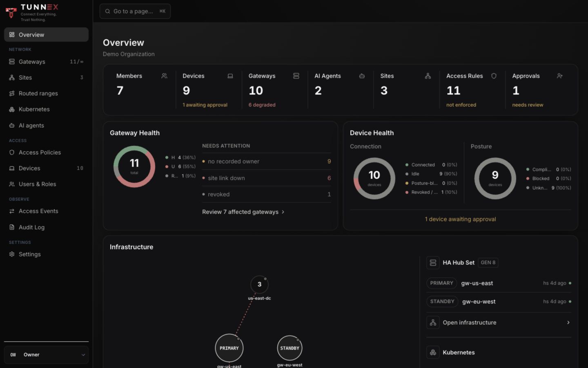Open the Owner role dropdown
Viewport: 588px width, 368px height.
coord(46,355)
